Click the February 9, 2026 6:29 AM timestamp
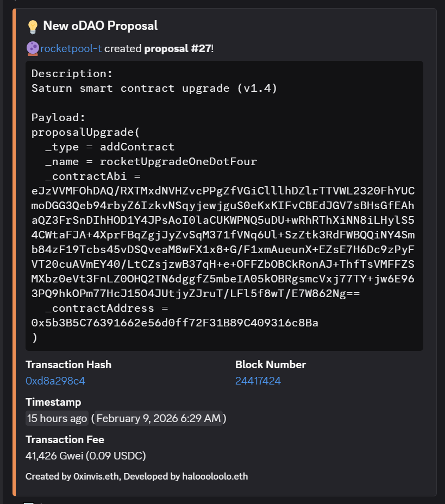Viewport: 445px width, 504px height. 159,418
